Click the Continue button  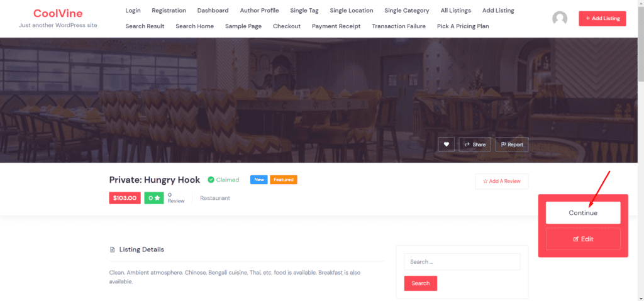pyautogui.click(x=583, y=213)
